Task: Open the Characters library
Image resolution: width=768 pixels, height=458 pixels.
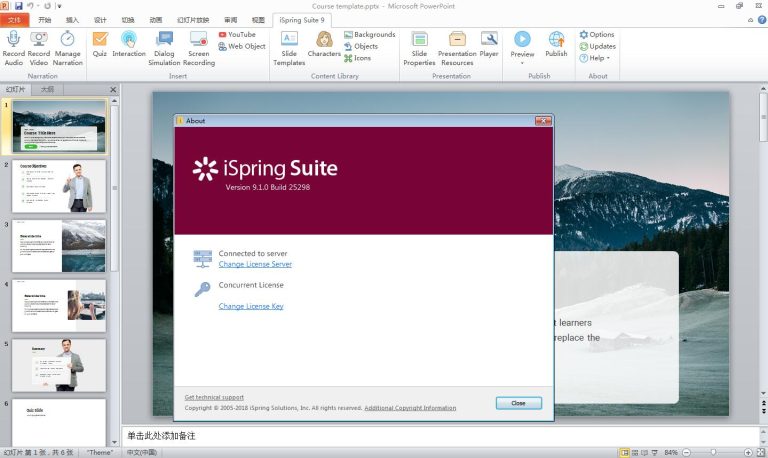Action: (x=324, y=44)
